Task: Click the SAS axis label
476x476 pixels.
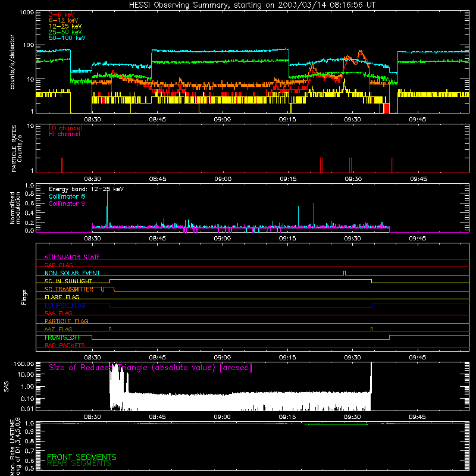Action: click(7, 387)
